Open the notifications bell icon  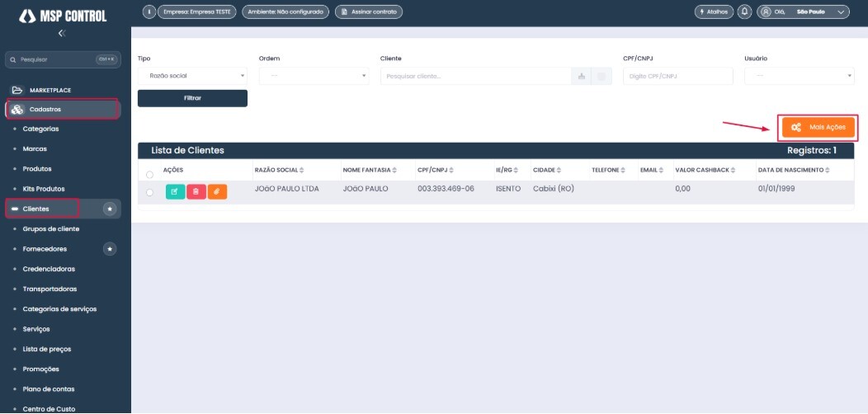tap(745, 12)
